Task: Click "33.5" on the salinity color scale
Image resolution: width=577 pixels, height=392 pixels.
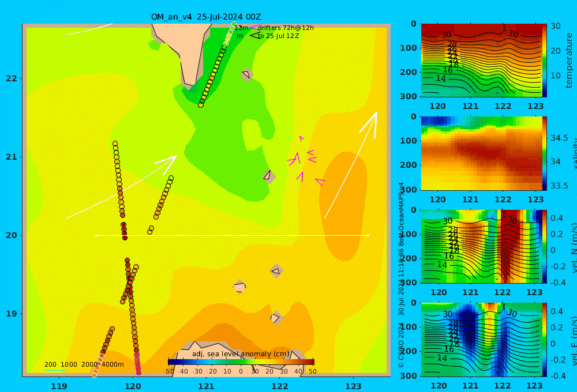Action: [x=559, y=186]
